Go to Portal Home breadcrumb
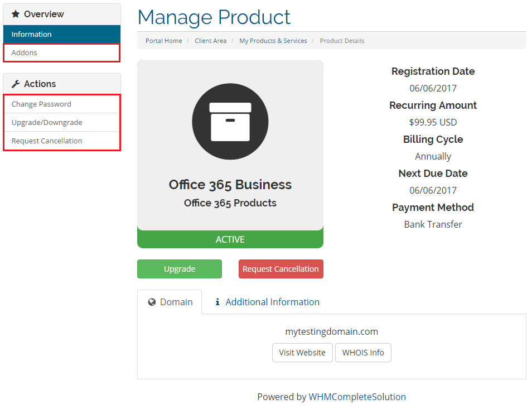532x409 pixels. click(x=164, y=41)
